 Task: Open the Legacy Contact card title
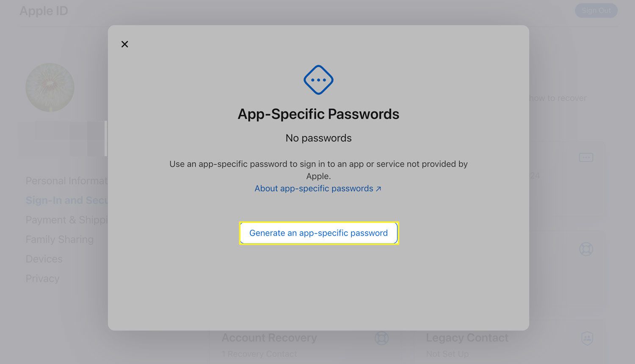coord(467,338)
